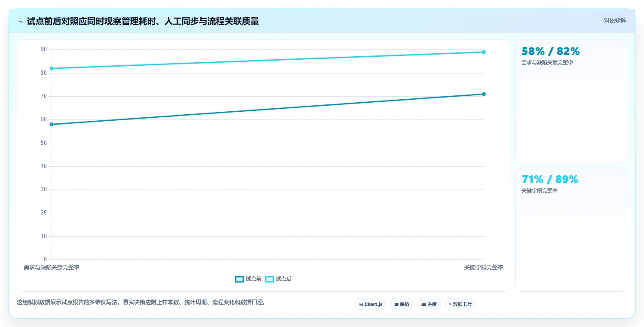Click the 对比矩阵 label in header

(x=615, y=21)
